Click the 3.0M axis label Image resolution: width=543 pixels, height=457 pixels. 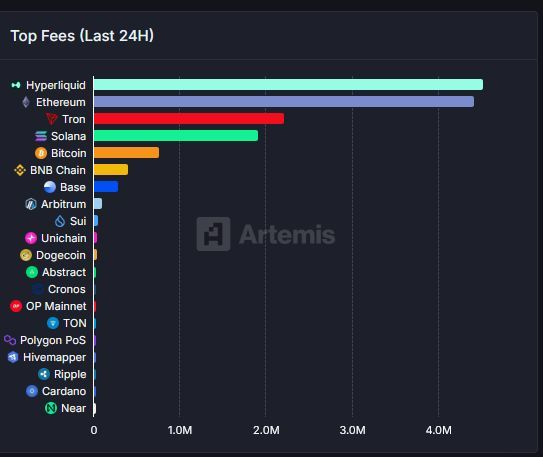(x=353, y=430)
